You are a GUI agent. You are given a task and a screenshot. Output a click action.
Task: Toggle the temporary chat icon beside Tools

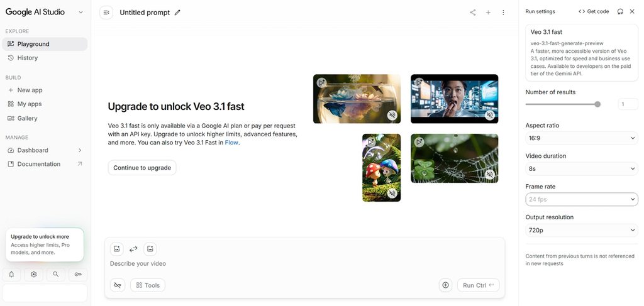pos(118,285)
